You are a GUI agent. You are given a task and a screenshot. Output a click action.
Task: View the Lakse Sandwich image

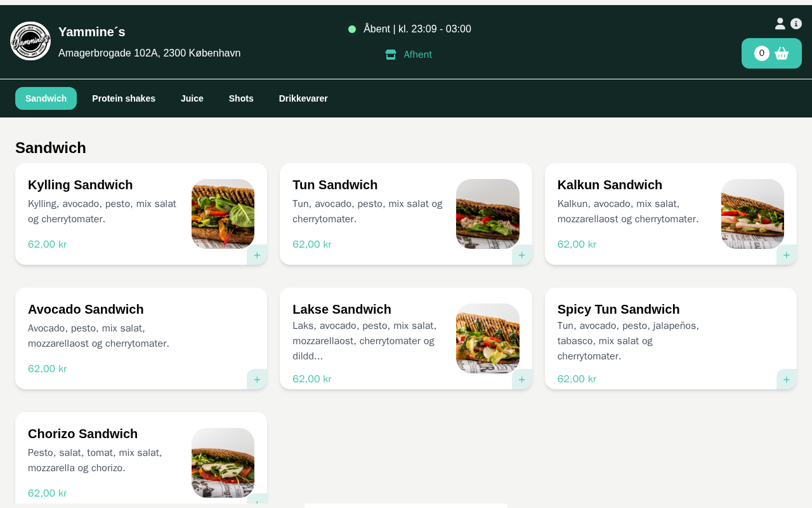(487, 338)
